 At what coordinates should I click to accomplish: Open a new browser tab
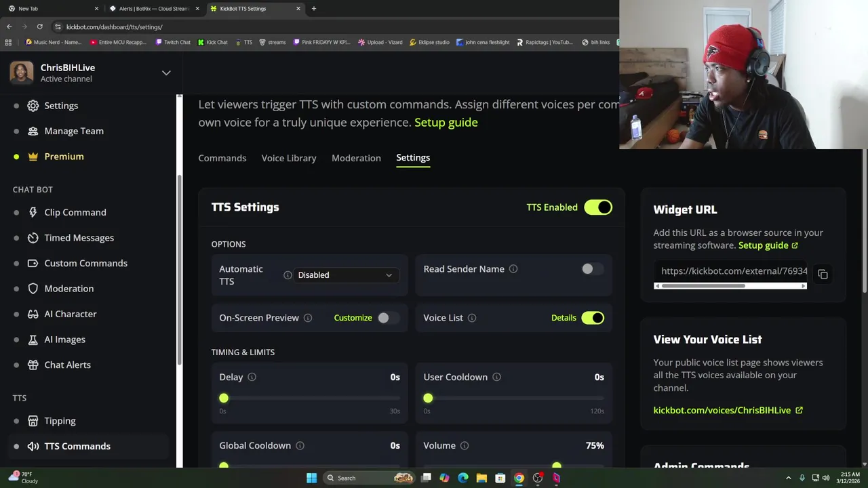coord(314,9)
